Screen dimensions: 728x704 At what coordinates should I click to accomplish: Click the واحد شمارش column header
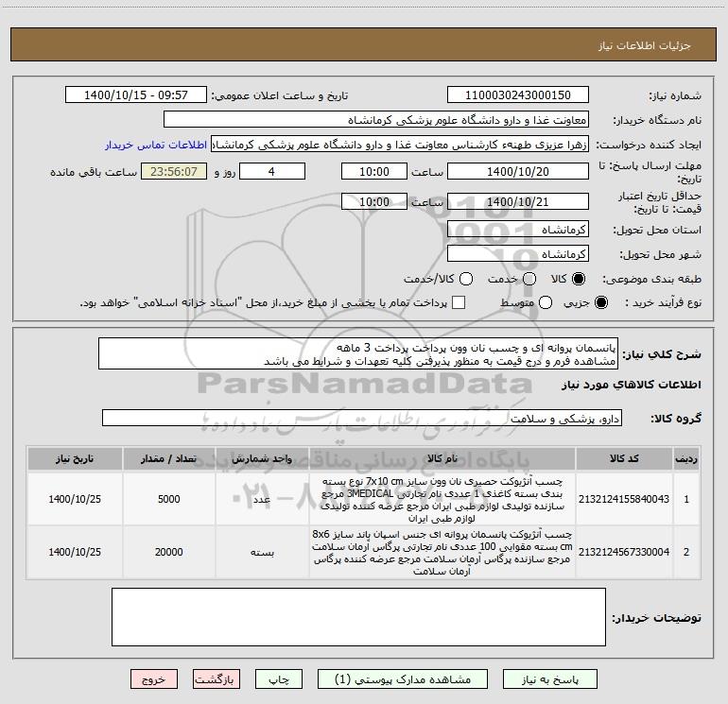(262, 458)
